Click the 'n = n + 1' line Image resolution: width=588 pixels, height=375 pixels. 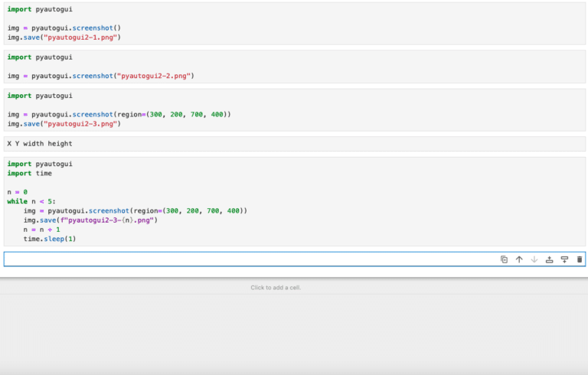point(41,230)
